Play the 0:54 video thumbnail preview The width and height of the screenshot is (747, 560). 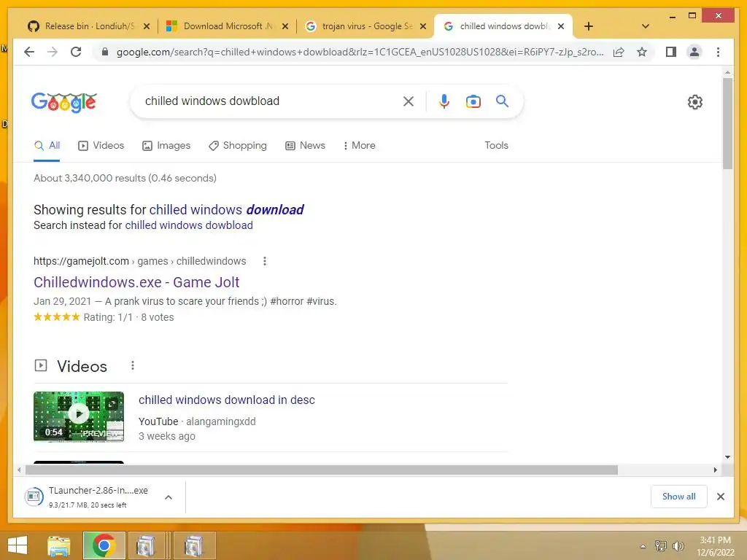pos(79,416)
